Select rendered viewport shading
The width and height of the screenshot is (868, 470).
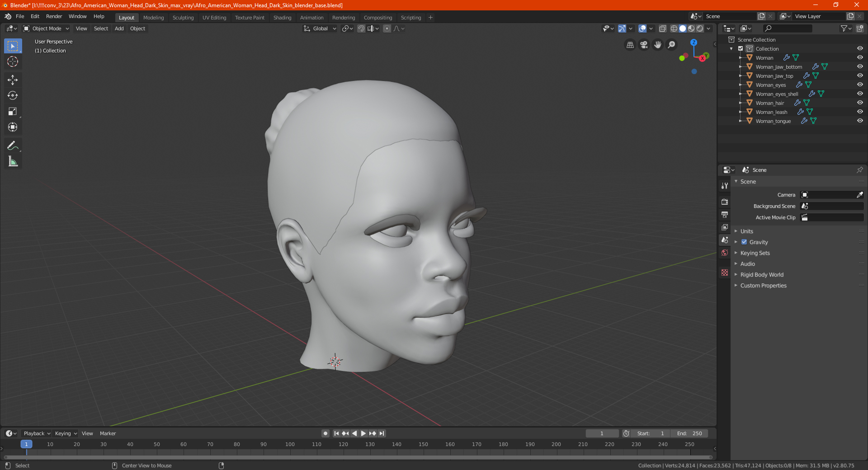click(x=700, y=28)
